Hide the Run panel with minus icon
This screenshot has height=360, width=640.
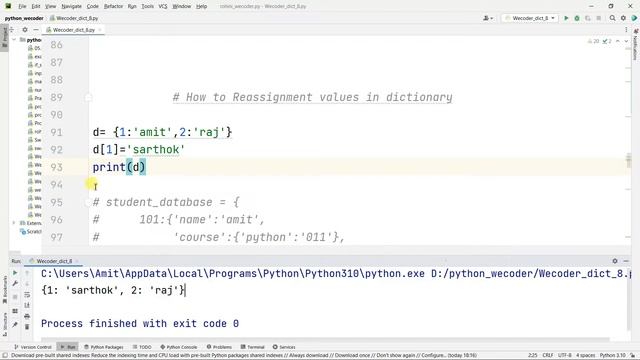[x=626, y=261]
